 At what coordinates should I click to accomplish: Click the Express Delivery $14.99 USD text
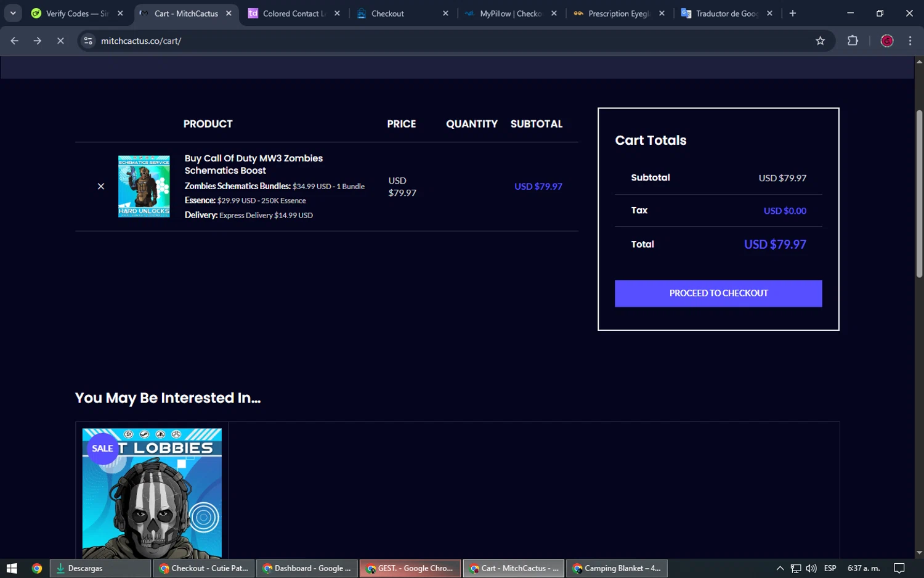266,215
